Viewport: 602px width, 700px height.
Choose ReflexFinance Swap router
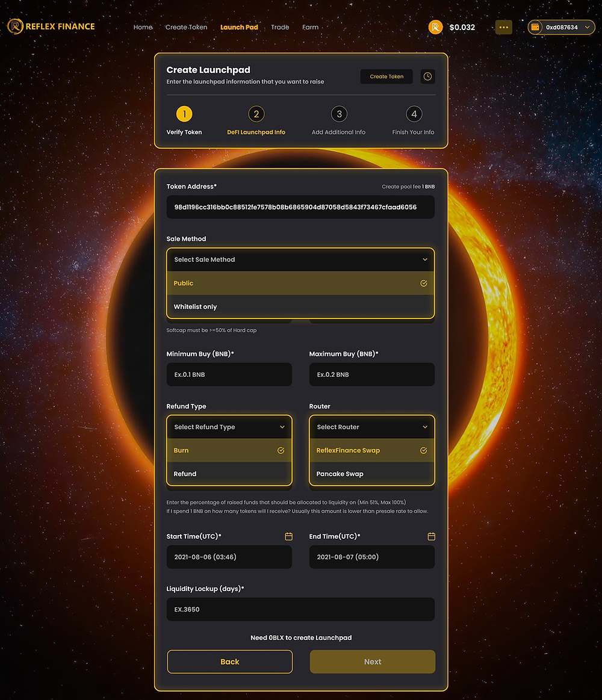point(372,450)
